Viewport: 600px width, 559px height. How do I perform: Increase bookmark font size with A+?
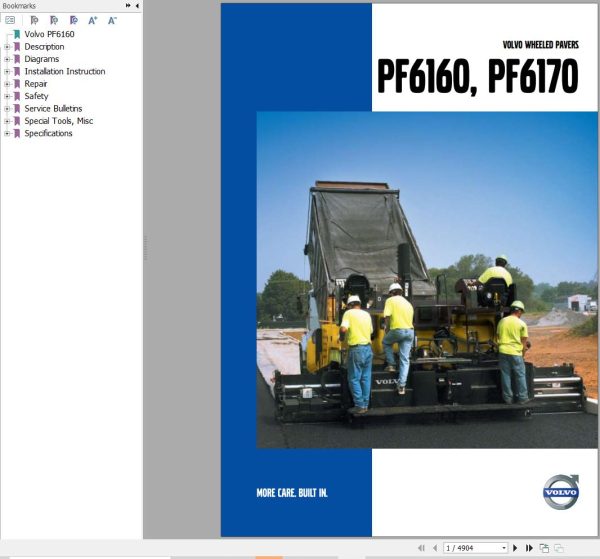coord(93,20)
